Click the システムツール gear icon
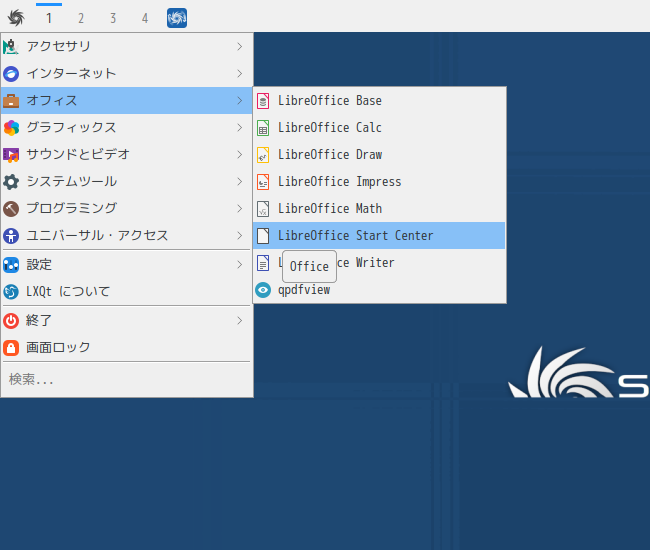The width and height of the screenshot is (650, 550). point(11,182)
